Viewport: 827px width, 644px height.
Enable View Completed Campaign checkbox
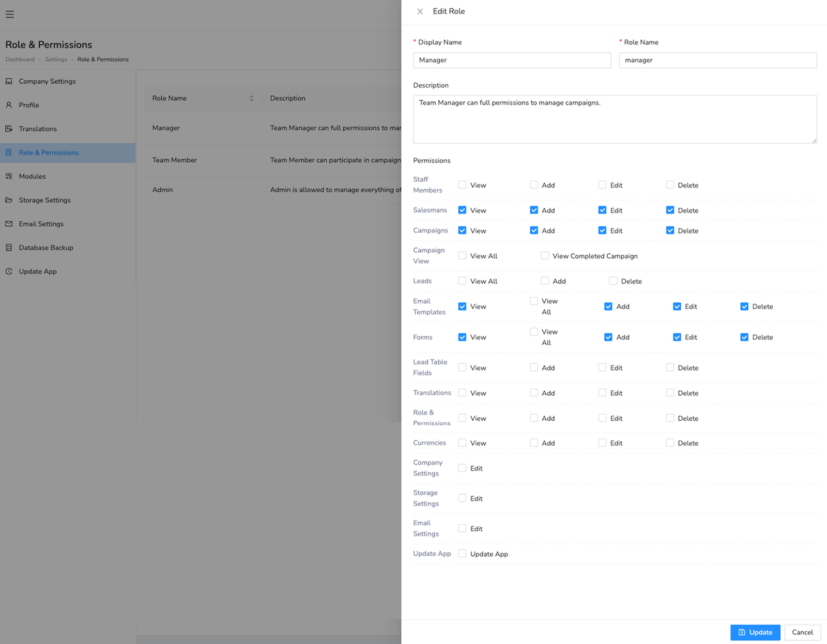pos(545,255)
